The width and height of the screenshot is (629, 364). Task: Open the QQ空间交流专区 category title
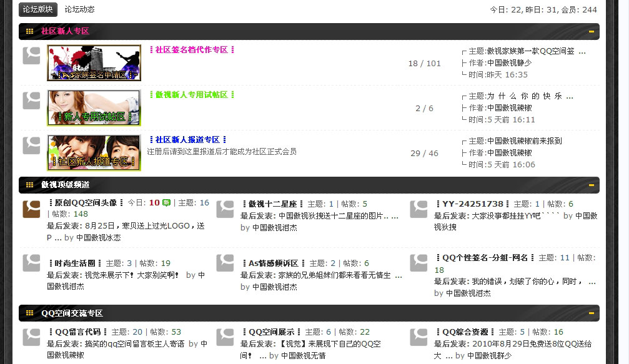pos(72,313)
